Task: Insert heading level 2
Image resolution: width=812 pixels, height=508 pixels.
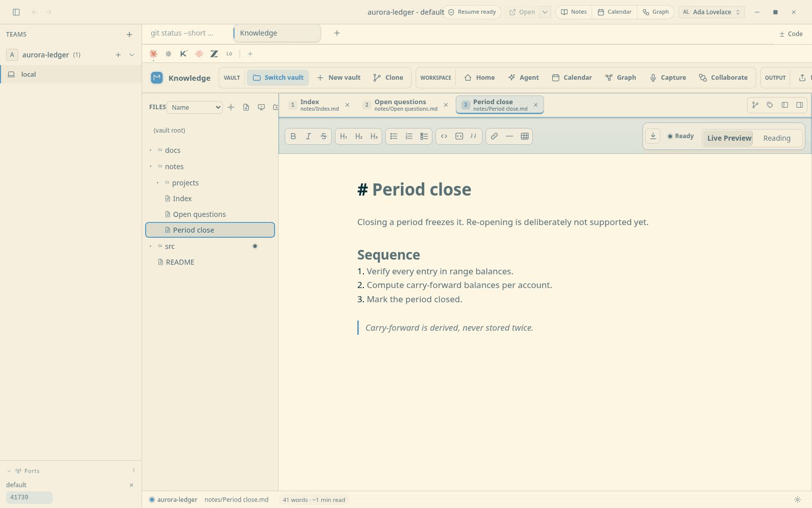Action: 359,136
